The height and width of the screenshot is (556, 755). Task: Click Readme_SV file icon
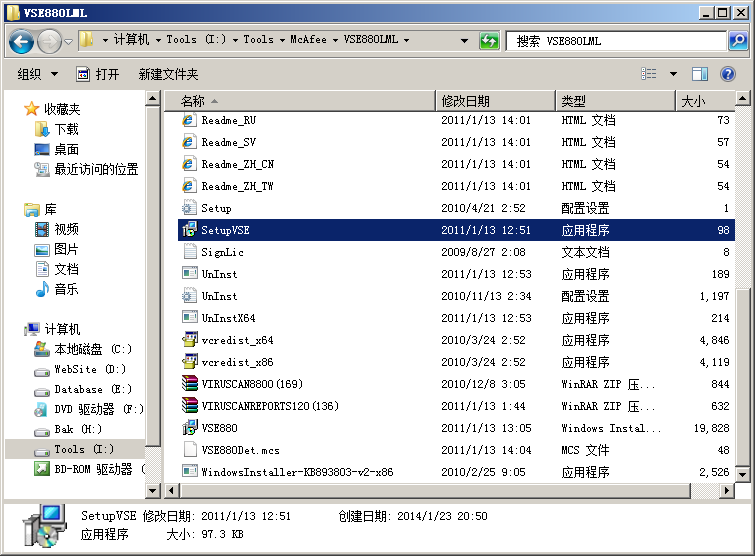(x=189, y=142)
